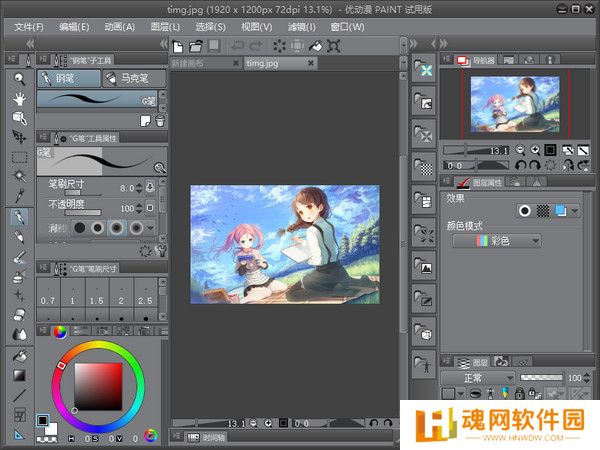Select the third anti-aliasing option
This screenshot has height=450, width=600.
coord(117,228)
